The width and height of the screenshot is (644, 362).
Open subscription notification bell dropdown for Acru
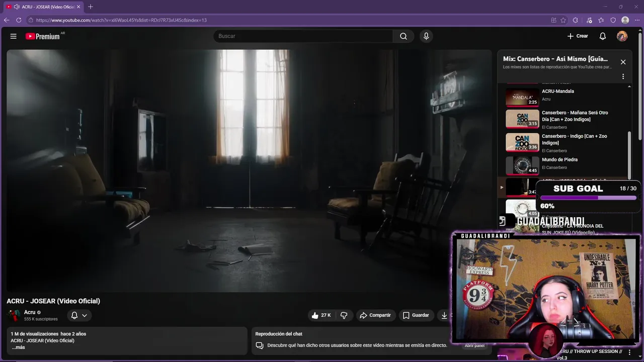79,315
